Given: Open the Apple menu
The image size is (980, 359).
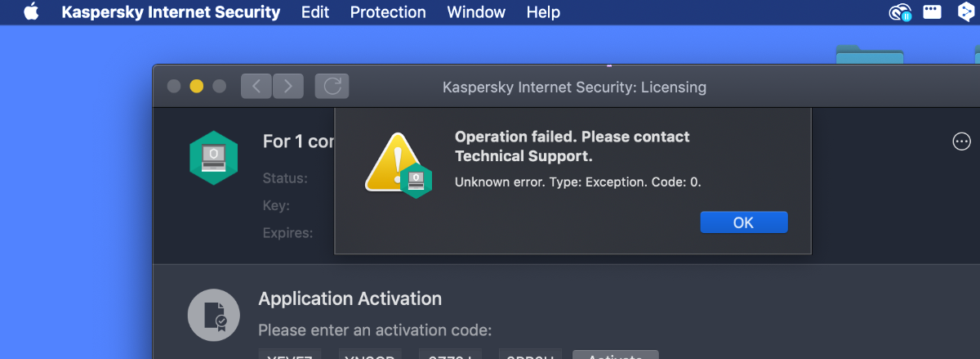Looking at the screenshot, I should [x=31, y=12].
